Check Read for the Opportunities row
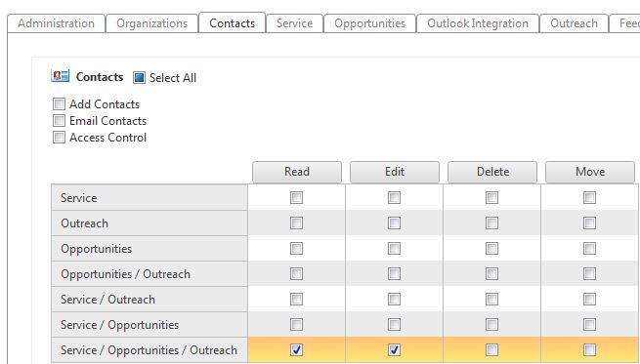Viewport: 640px width, 364px height. coord(296,248)
